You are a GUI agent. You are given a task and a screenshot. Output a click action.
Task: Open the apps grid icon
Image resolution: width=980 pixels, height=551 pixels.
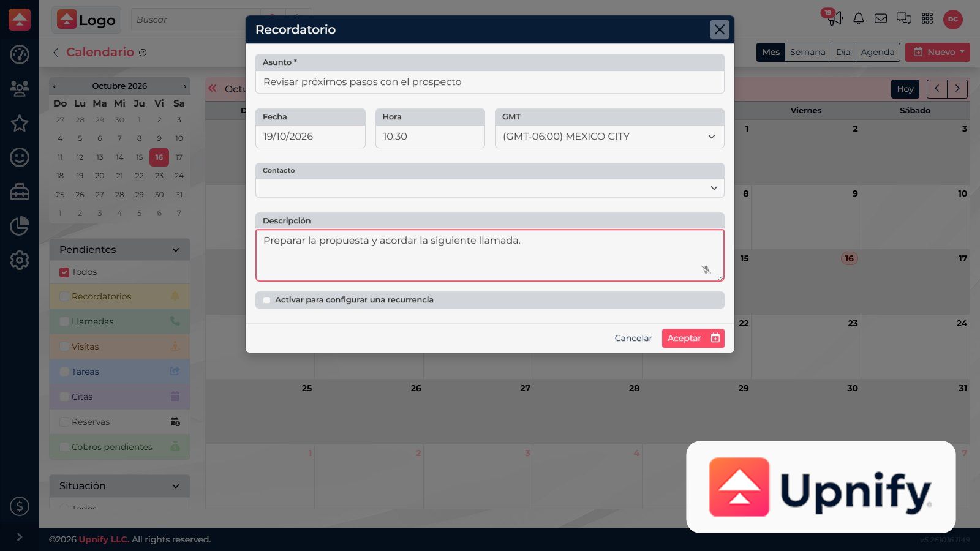click(927, 19)
